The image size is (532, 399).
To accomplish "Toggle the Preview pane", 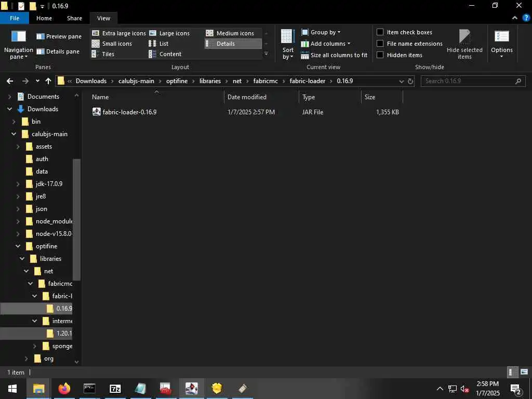I will [x=59, y=36].
